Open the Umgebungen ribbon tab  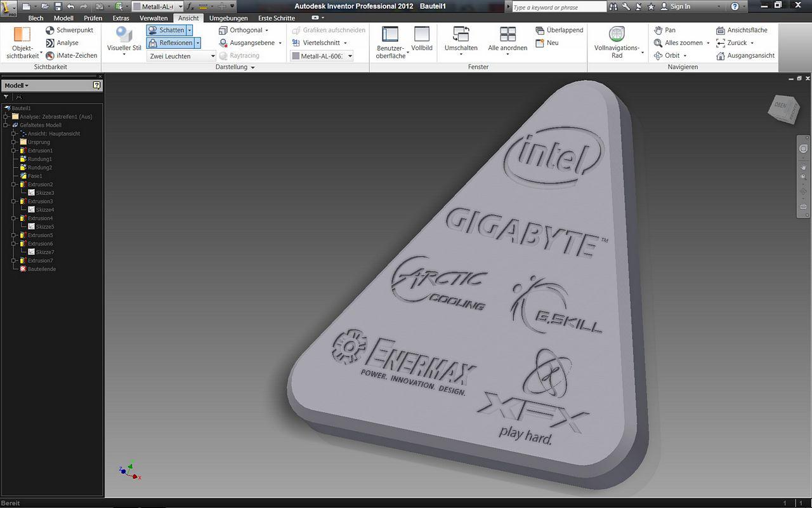(x=228, y=18)
